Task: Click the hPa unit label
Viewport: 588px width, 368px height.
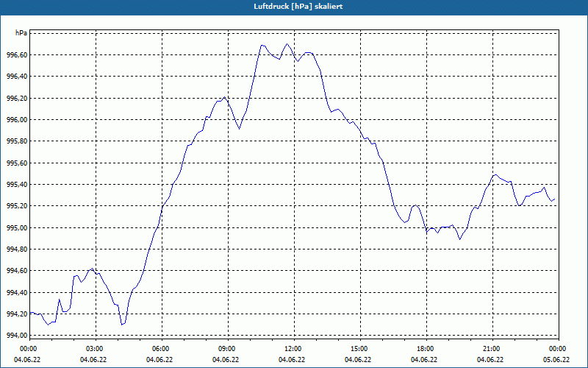Action: 21,33
